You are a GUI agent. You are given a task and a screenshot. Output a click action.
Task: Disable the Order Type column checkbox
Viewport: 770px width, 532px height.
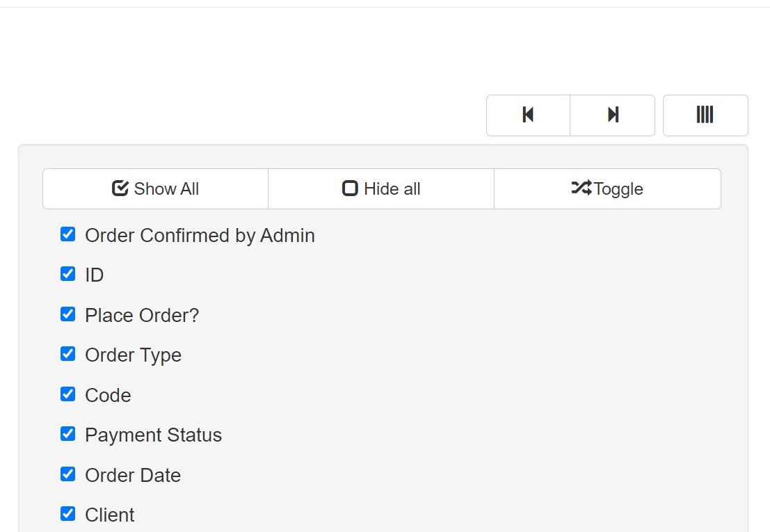point(67,354)
